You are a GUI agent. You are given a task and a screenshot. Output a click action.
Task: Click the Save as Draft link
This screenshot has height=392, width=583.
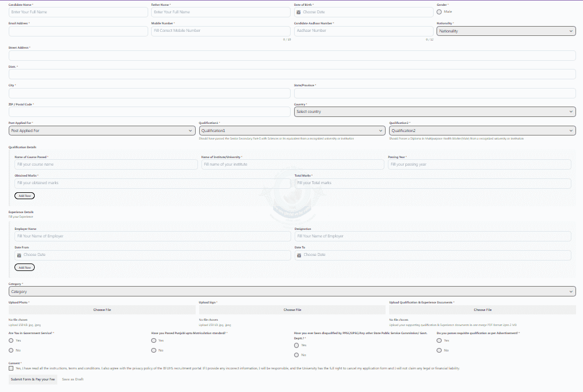(x=73, y=379)
